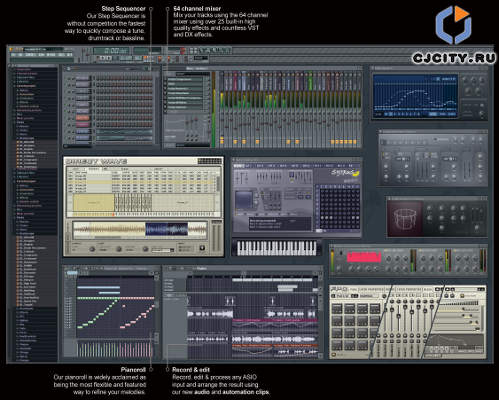Trigger the top-left pad in the FPC drum machine
The height and width of the screenshot is (400, 499).
click(337, 308)
